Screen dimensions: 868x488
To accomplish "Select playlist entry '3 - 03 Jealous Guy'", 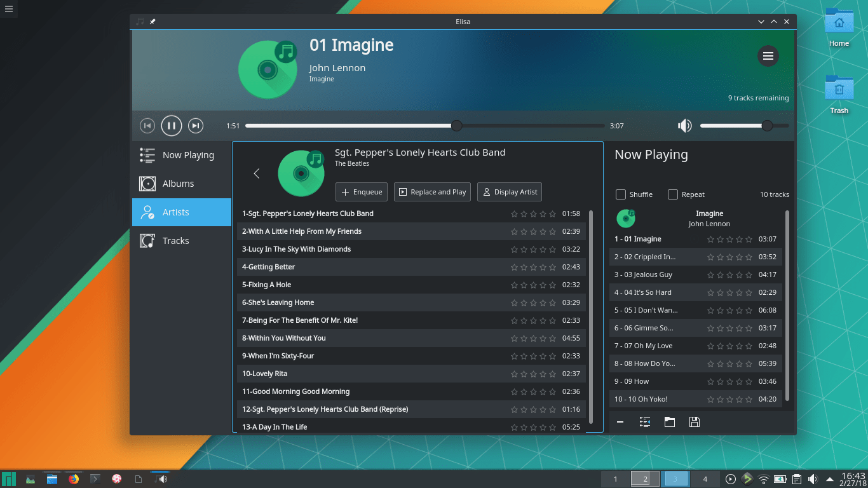I will pyautogui.click(x=696, y=274).
